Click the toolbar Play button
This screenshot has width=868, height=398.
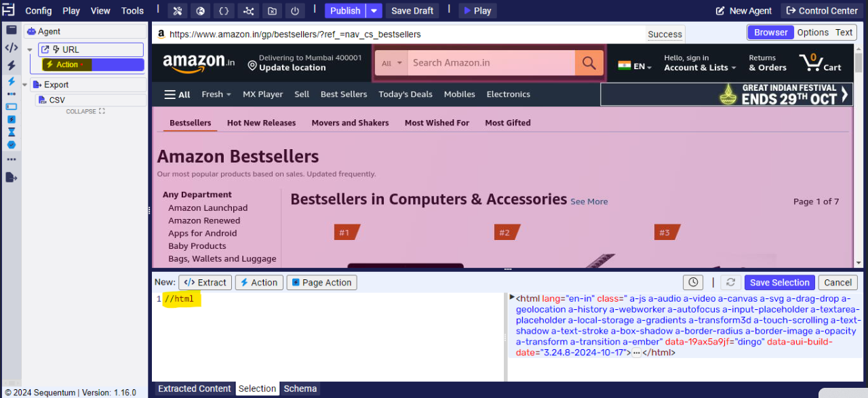pos(478,11)
